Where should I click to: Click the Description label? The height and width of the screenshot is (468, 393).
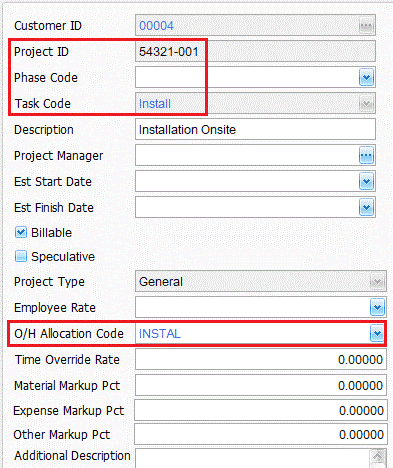coord(44,130)
